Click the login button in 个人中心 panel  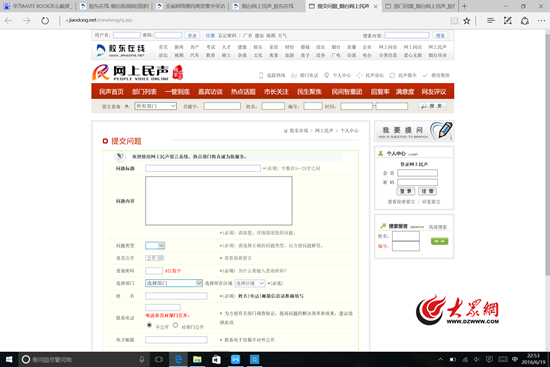pos(405,191)
